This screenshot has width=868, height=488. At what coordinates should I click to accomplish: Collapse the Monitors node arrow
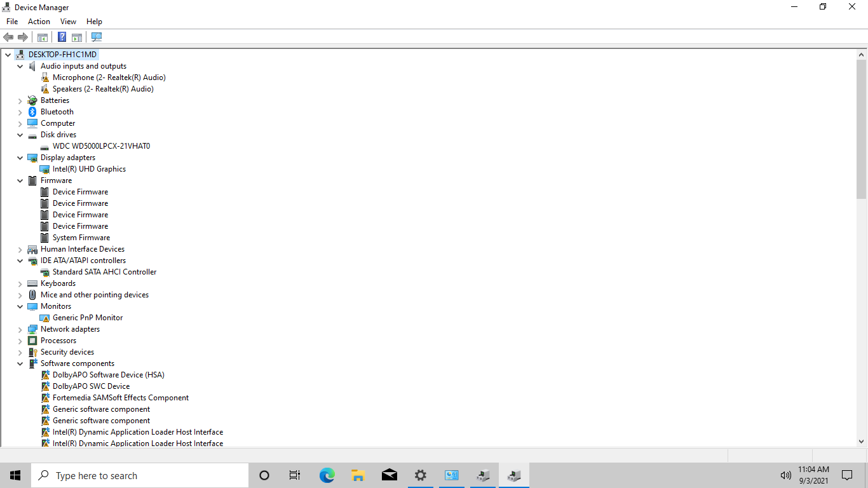click(x=20, y=306)
